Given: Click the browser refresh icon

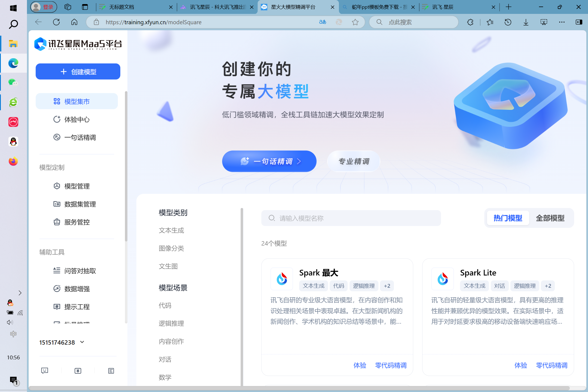Looking at the screenshot, I should 56,22.
